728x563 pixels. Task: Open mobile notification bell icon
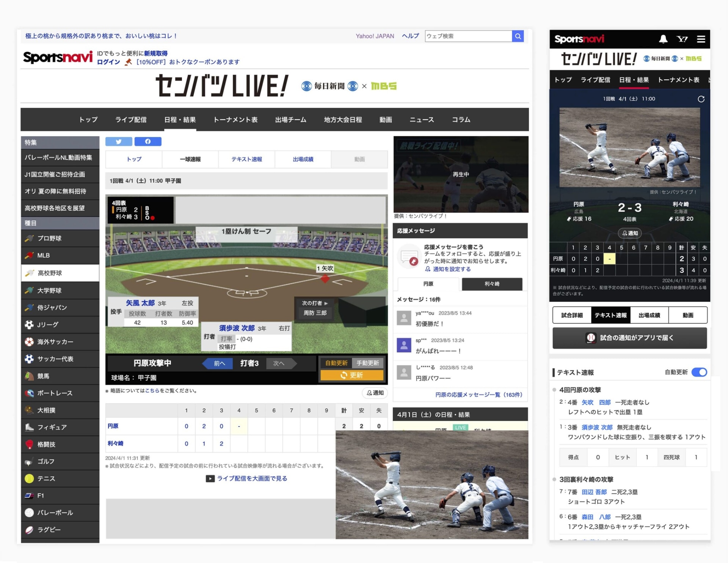click(x=663, y=39)
